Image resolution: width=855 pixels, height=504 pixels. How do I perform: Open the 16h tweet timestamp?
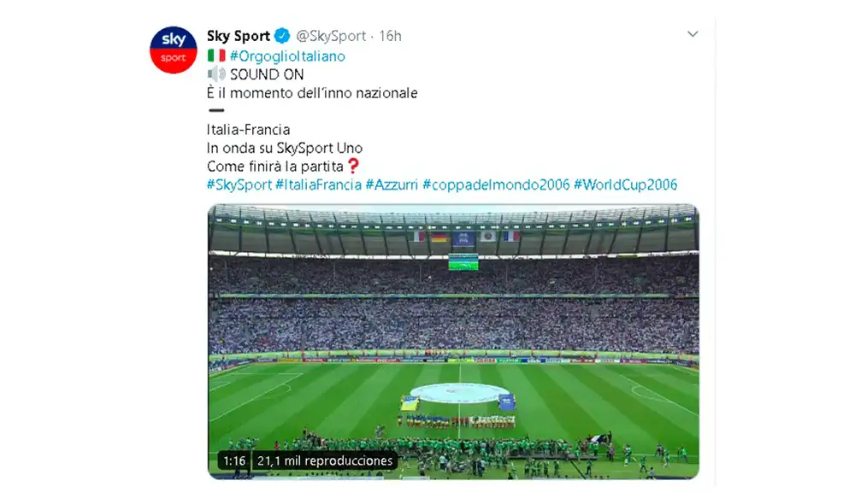[x=390, y=36]
